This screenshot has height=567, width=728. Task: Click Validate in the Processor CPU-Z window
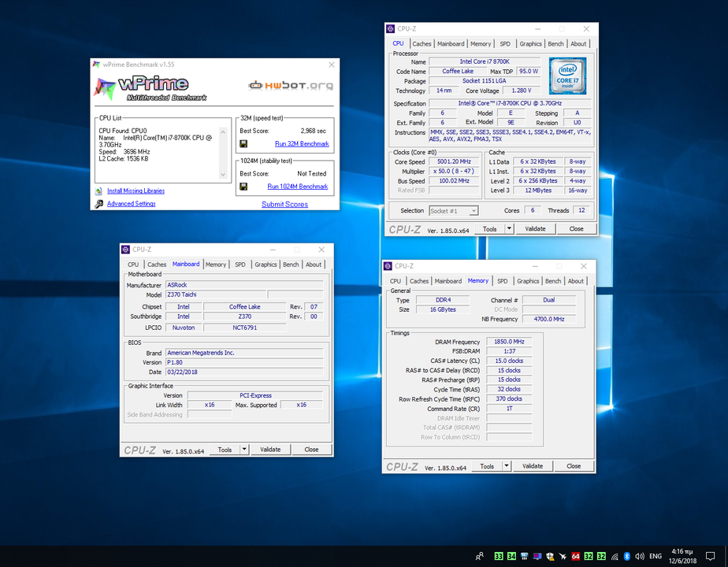pos(535,228)
